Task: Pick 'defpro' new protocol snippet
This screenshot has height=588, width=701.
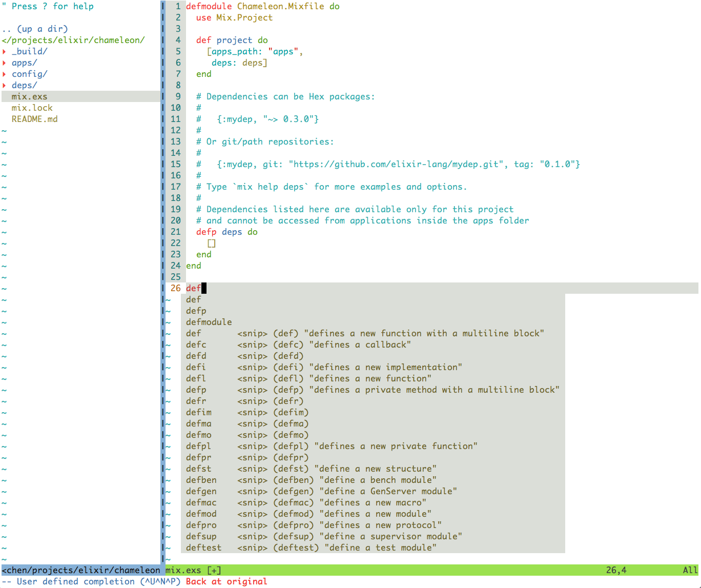Action: point(373,525)
